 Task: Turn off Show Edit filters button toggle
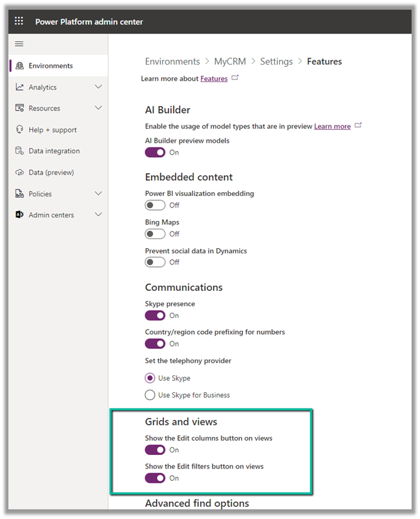point(155,478)
